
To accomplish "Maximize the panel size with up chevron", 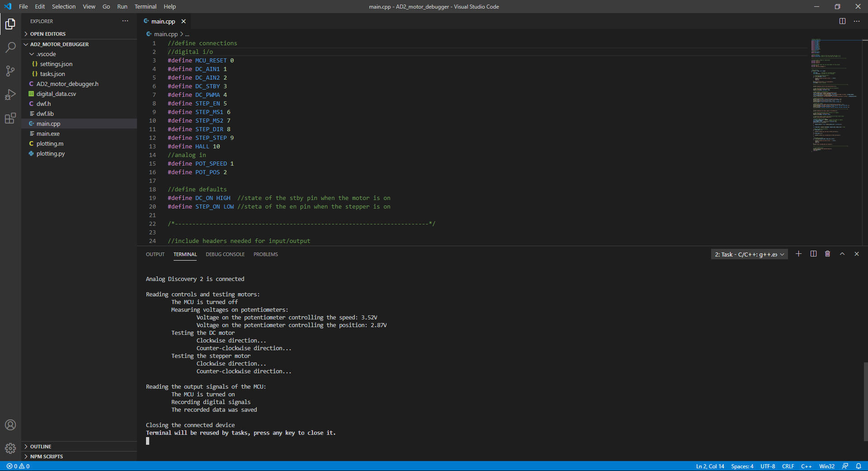I will (842, 254).
